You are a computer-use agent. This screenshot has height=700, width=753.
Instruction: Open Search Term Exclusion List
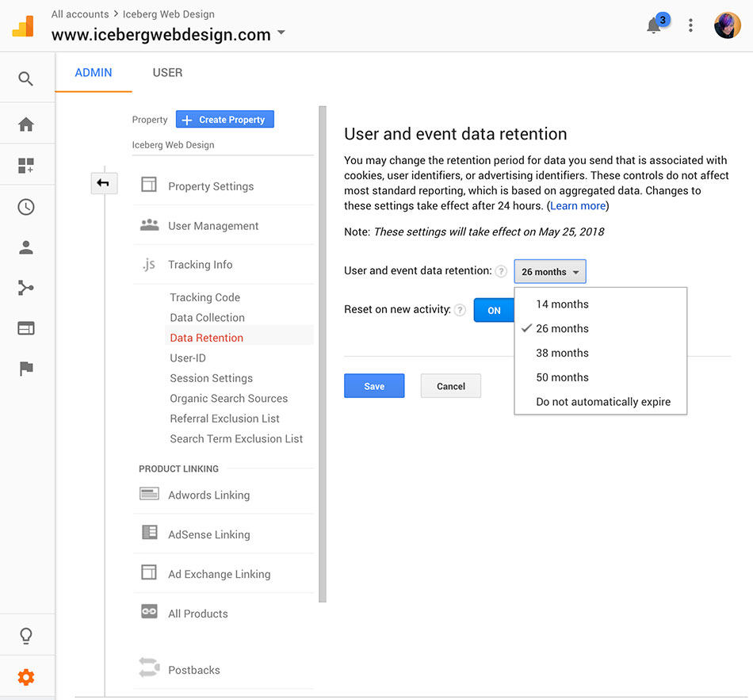[236, 438]
